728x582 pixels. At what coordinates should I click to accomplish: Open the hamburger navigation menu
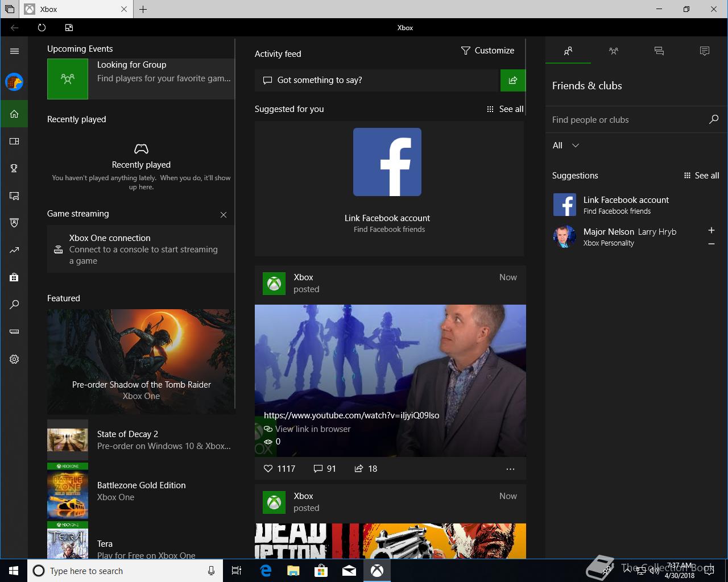(x=14, y=51)
